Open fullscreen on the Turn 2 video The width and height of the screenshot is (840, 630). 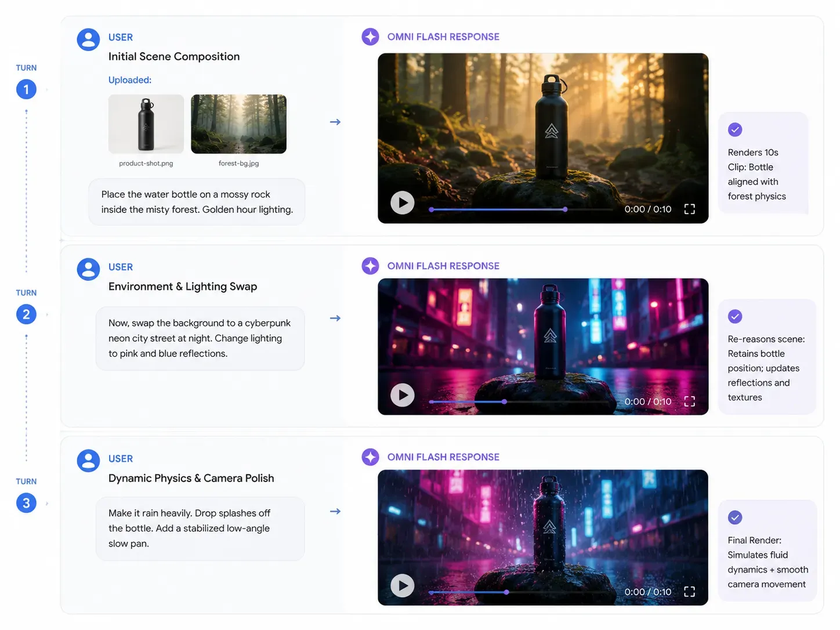[x=689, y=401]
